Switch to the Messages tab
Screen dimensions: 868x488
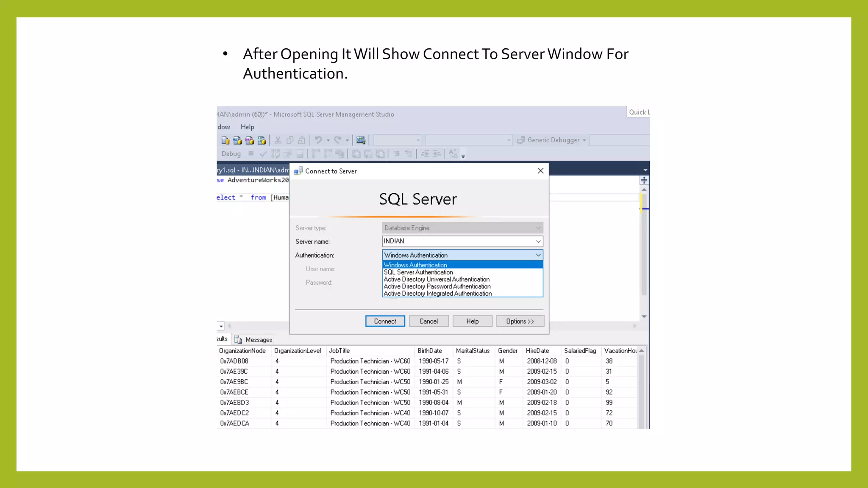point(253,340)
